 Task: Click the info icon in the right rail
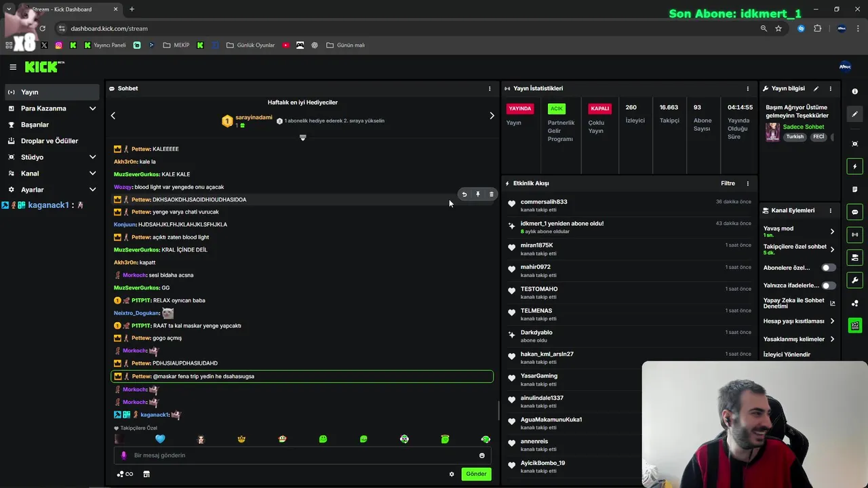(x=855, y=91)
